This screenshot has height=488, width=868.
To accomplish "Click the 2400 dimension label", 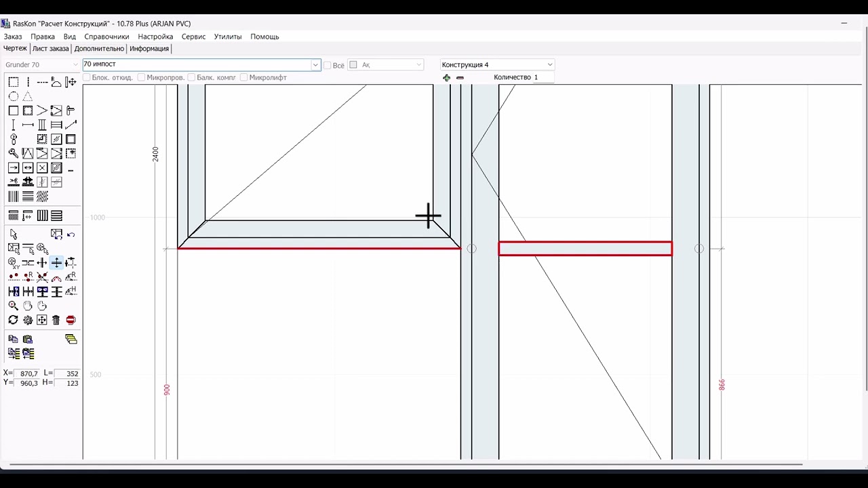I will (x=155, y=154).
